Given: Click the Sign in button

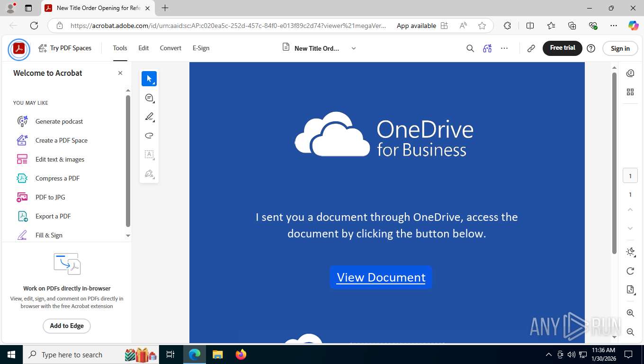Looking at the screenshot, I should pos(620,48).
